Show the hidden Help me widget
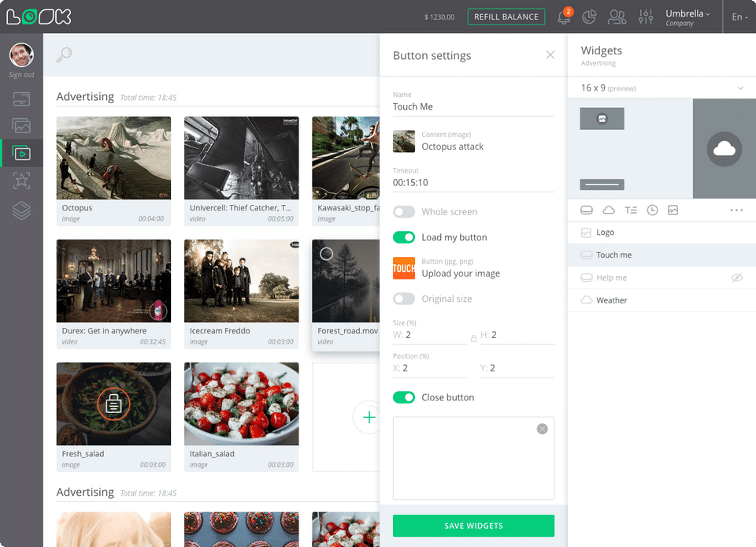756x547 pixels. pyautogui.click(x=737, y=277)
